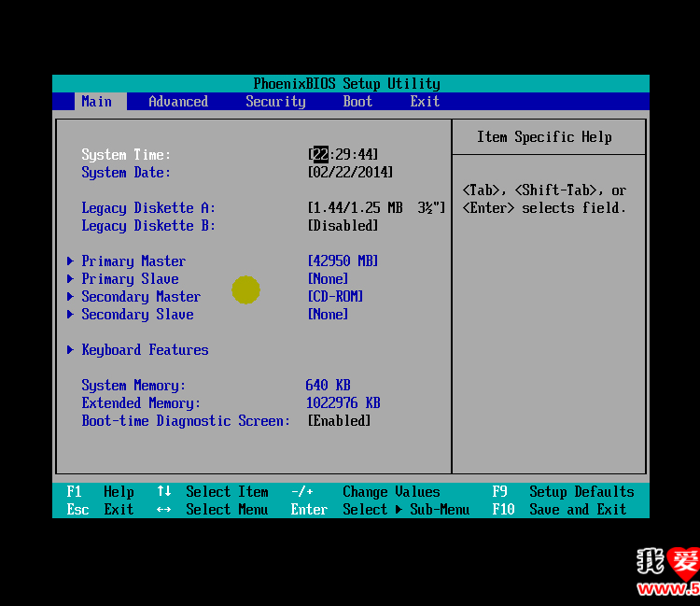Screen dimensions: 700x606
Task: Click the -/+ Change Values hint
Action: pyautogui.click(x=366, y=492)
